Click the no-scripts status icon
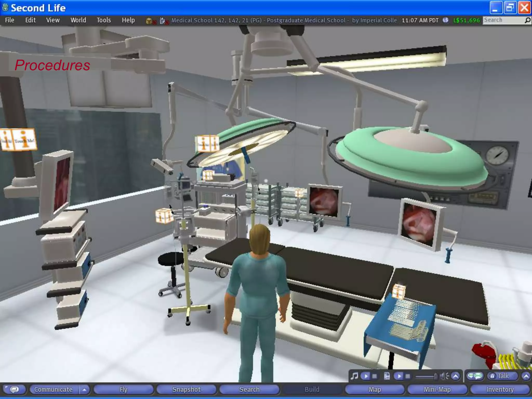The width and height of the screenshot is (532, 399). [163, 21]
